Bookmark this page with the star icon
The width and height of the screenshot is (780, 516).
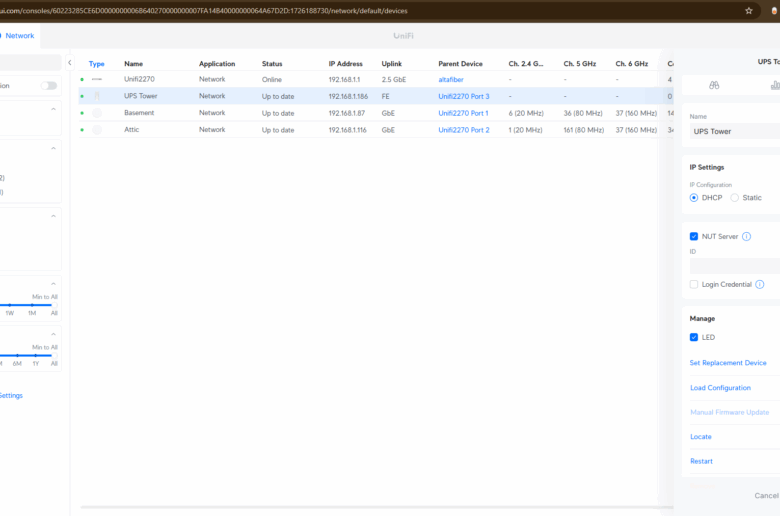[x=749, y=10]
